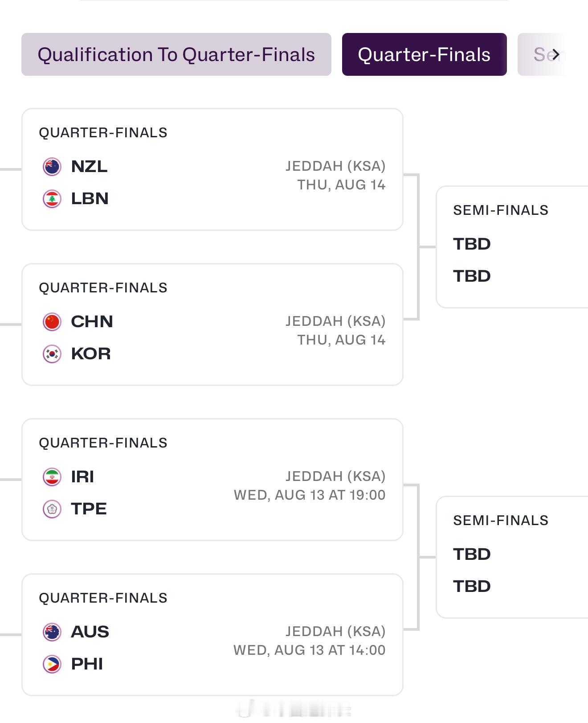Open the NZL team link
The width and height of the screenshot is (588, 723).
[x=89, y=167]
